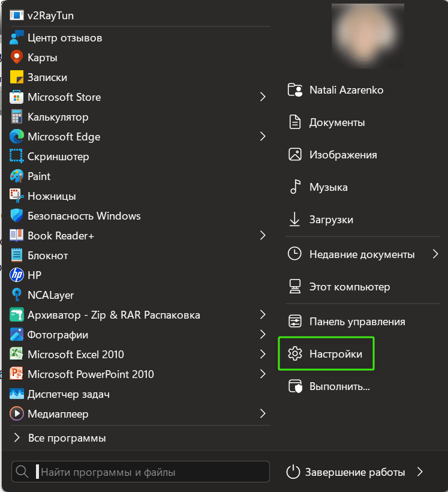This screenshot has height=492, width=448.
Task: Expand the Microsoft Excel 2010 recent files arrow
Action: 263,354
